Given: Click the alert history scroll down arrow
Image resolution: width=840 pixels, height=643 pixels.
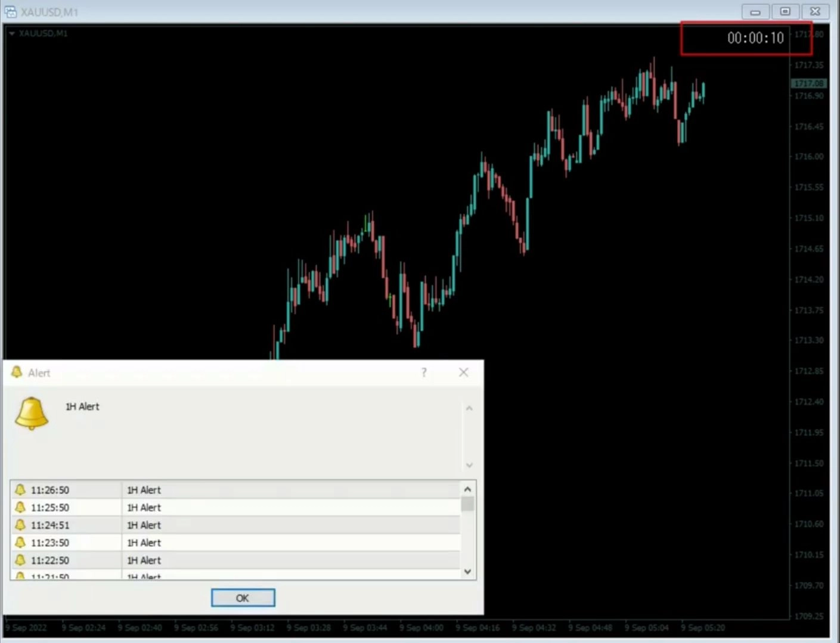Looking at the screenshot, I should (x=467, y=571).
